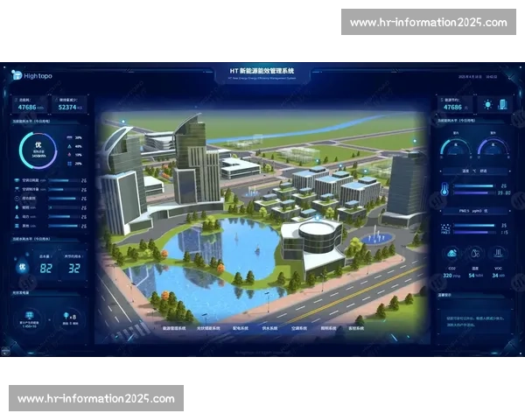Viewport: 525px width, 420px height.
Task: Click the 47686 total energy value box
Action: click(33, 105)
